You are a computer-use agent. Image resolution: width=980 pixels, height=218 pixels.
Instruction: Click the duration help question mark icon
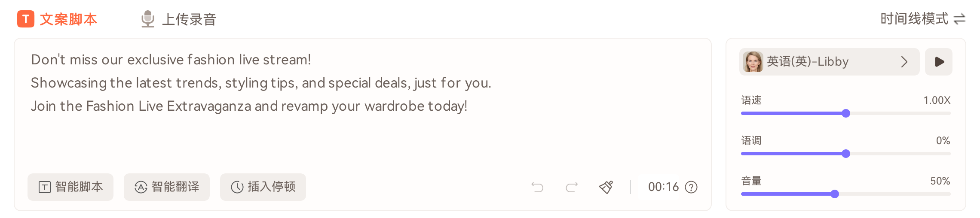tap(691, 187)
